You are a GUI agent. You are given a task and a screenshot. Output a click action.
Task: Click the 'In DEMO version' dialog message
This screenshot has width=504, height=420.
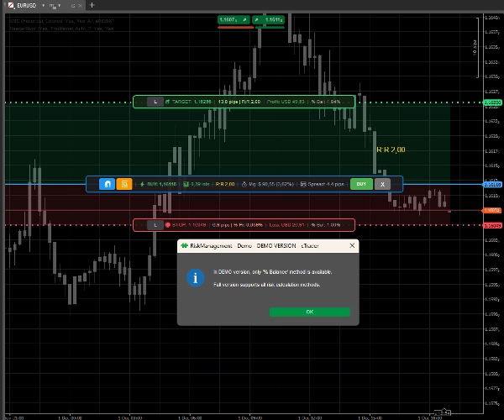pyautogui.click(x=272, y=272)
